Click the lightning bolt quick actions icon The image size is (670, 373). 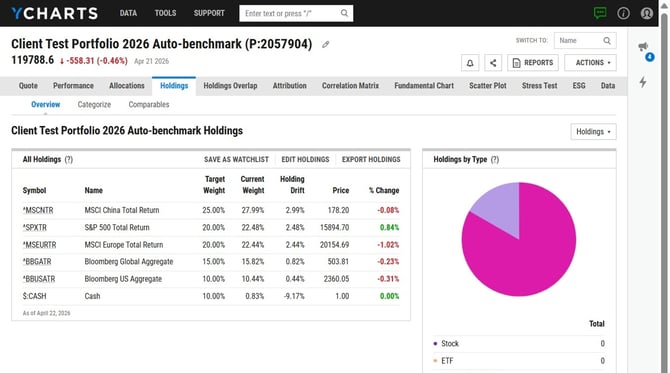coord(643,82)
